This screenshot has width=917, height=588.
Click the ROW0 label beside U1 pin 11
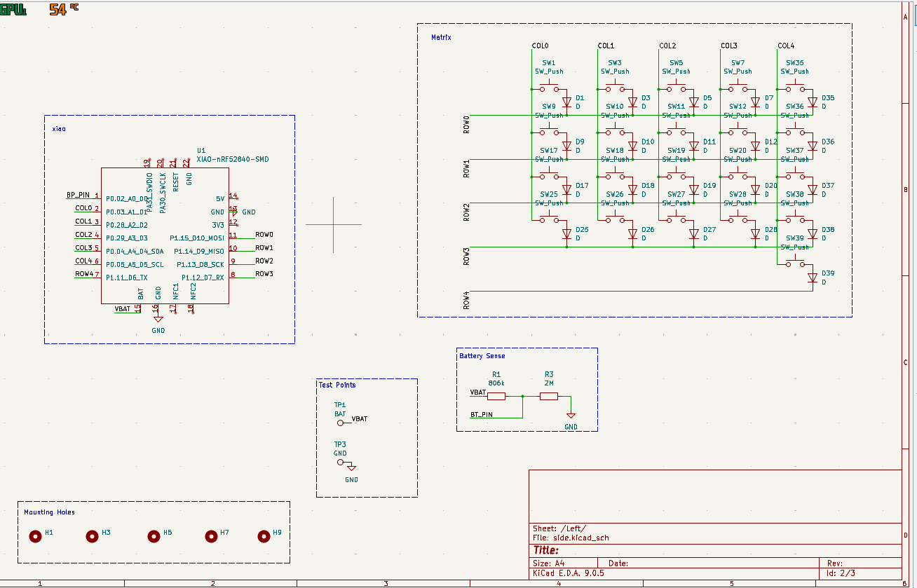coord(264,235)
